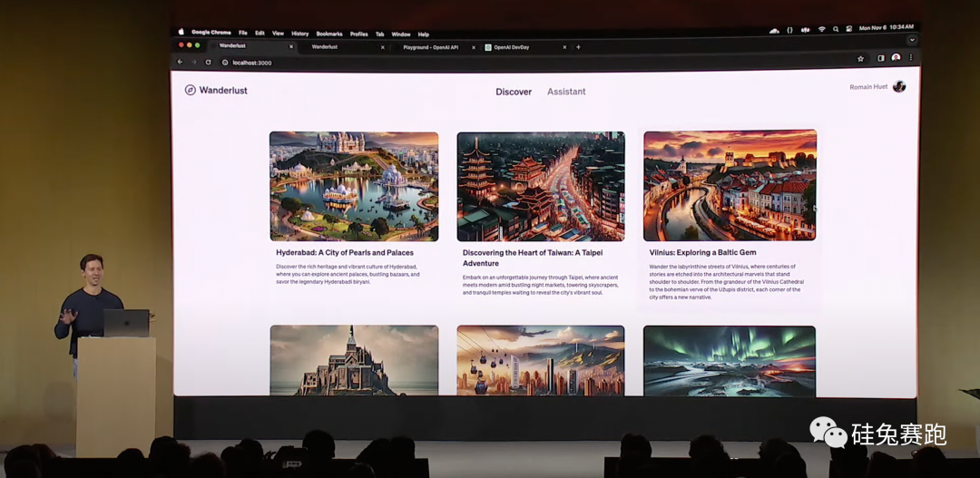The height and width of the screenshot is (478, 980).
Task: Open Chrome's three-dot menu
Action: pos(910,58)
